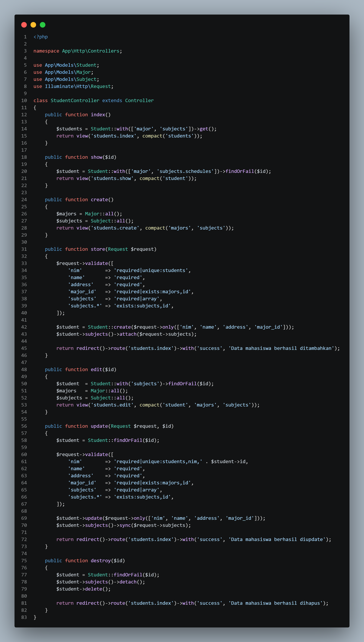Click the 'destroy($id)' function name
Image resolution: width=364 pixels, height=642 pixels.
108,561
